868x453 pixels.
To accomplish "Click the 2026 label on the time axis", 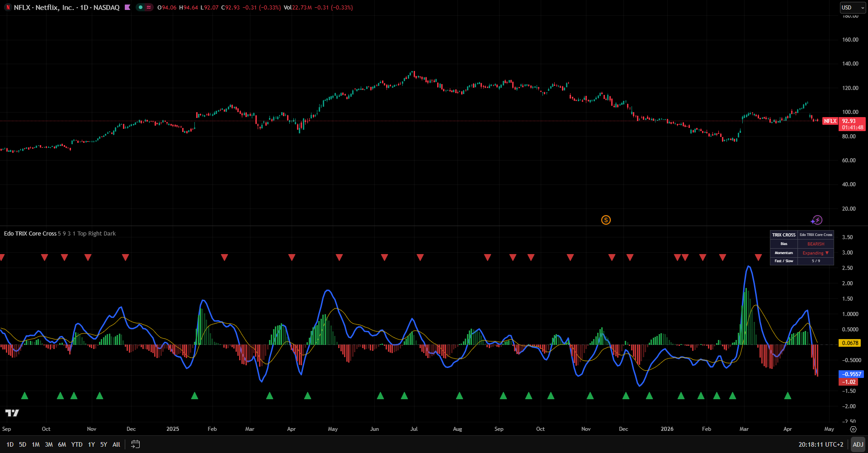I will click(667, 429).
